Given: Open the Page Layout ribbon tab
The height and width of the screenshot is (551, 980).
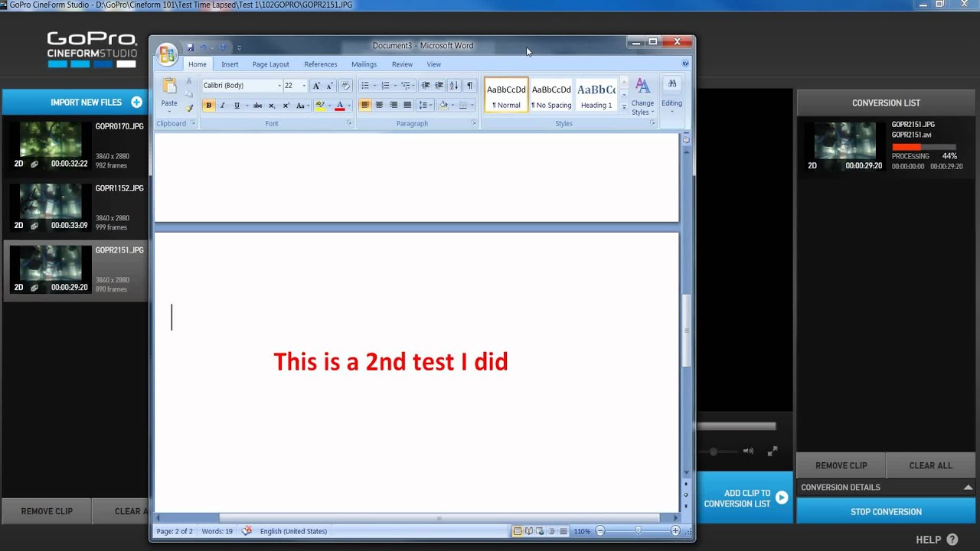Looking at the screenshot, I should click(x=271, y=64).
